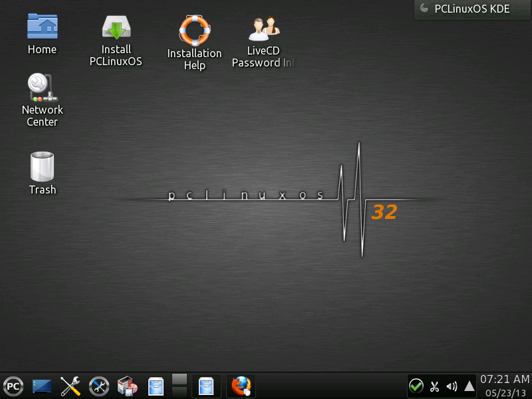Expand hidden system tray icons with the triangle
This screenshot has width=532, height=399.
pos(469,386)
